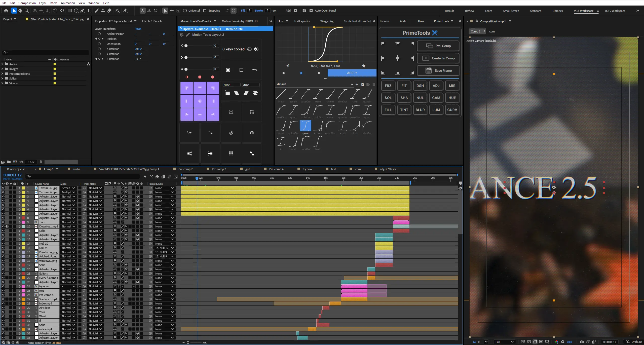The height and width of the screenshot is (345, 644).
Task: Select the Pen tool
Action: pos(82,11)
